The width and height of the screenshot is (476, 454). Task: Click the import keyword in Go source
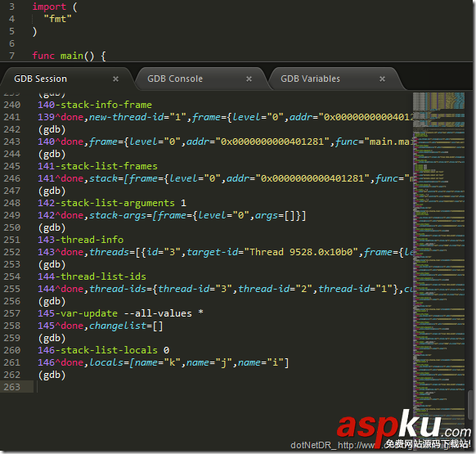(x=49, y=7)
